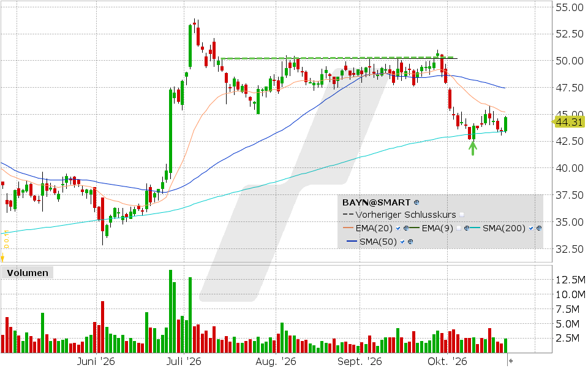Click the 12.5M volume axis label
This screenshot has height=368, width=588.
point(570,280)
